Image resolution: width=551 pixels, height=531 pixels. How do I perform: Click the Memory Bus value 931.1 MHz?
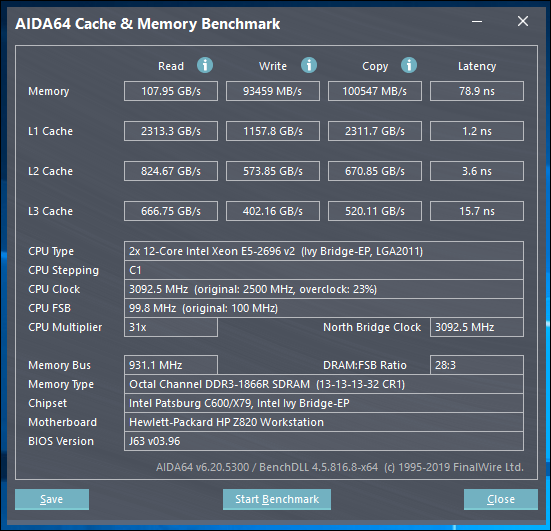[171, 365]
